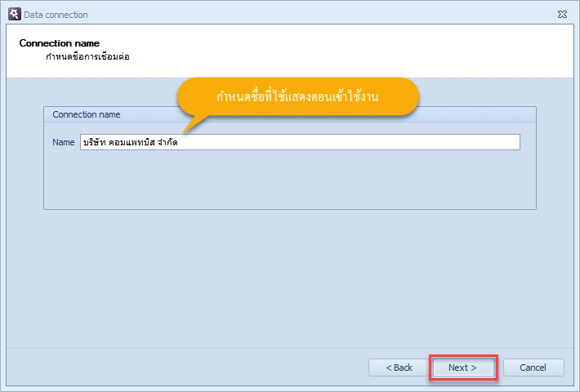Viewport: 580px width, 392px height.
Task: Click the 'Data connection' window title
Action: click(56, 15)
